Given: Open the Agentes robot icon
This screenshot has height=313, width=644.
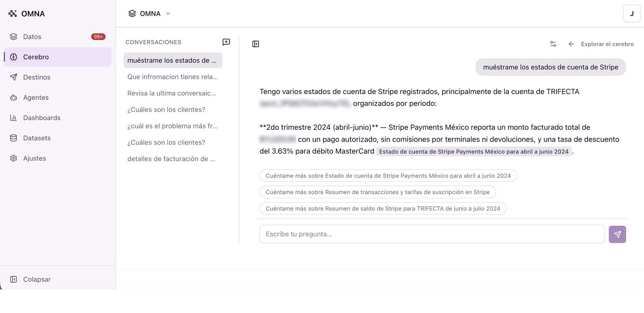Looking at the screenshot, I should tap(14, 97).
